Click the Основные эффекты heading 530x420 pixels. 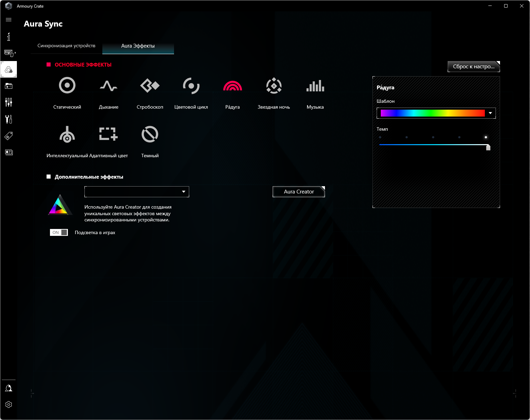pos(83,65)
